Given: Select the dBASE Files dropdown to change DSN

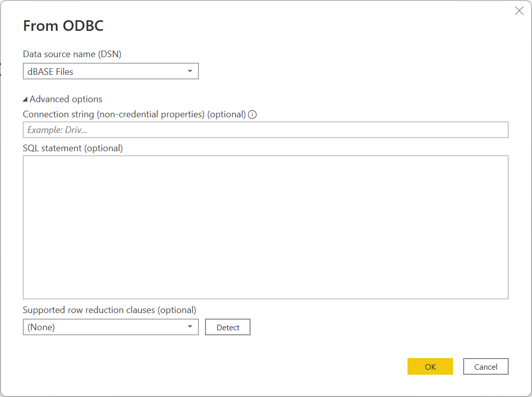Looking at the screenshot, I should [x=110, y=71].
